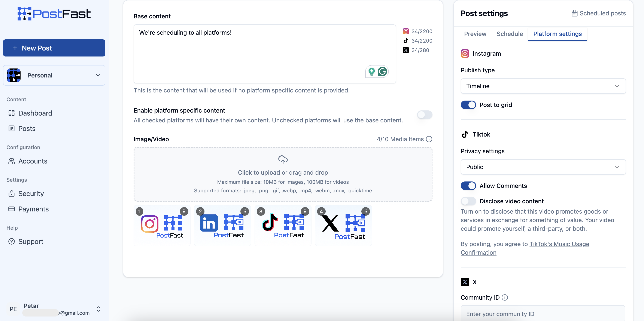The image size is (644, 321).
Task: Click the New Post button
Action: [x=54, y=48]
